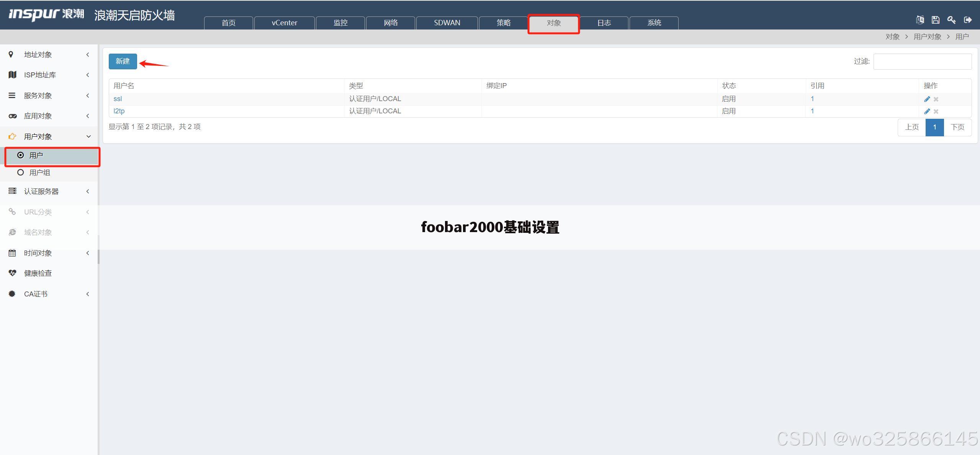The width and height of the screenshot is (980, 455).
Task: Expand the 认证服务器 chevron
Action: [88, 191]
